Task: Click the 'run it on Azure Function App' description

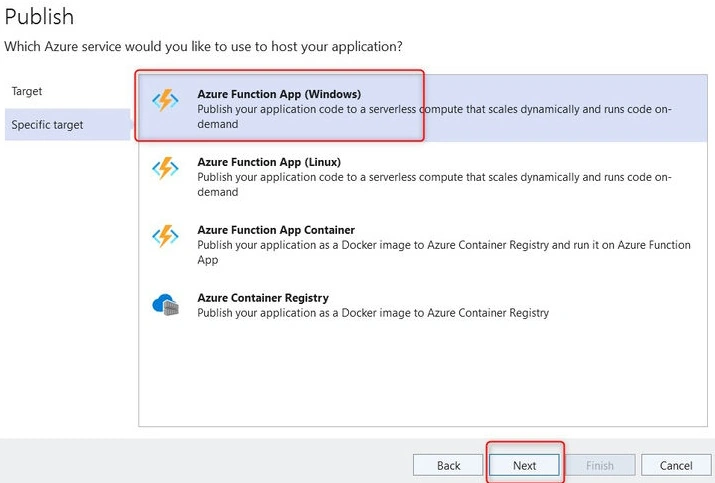Action: click(444, 252)
